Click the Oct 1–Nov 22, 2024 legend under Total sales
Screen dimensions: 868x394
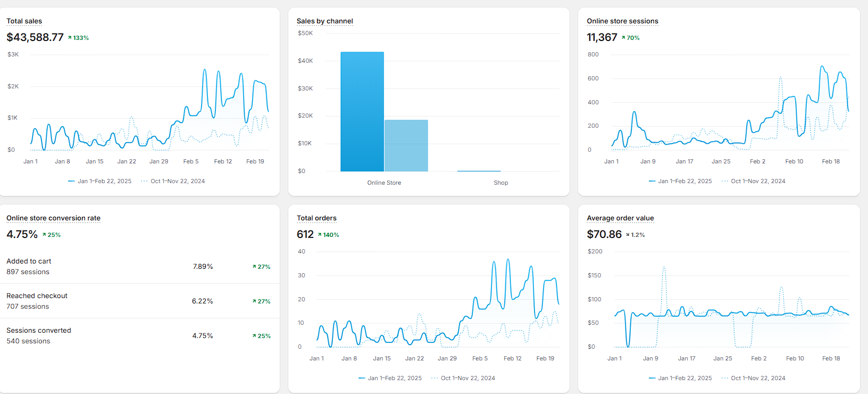coord(173,181)
